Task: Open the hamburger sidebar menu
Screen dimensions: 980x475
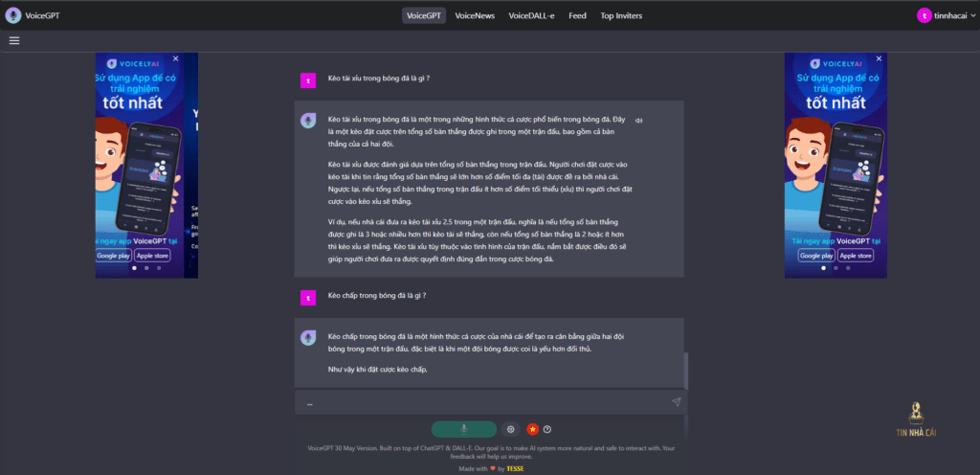Action: coord(14,40)
